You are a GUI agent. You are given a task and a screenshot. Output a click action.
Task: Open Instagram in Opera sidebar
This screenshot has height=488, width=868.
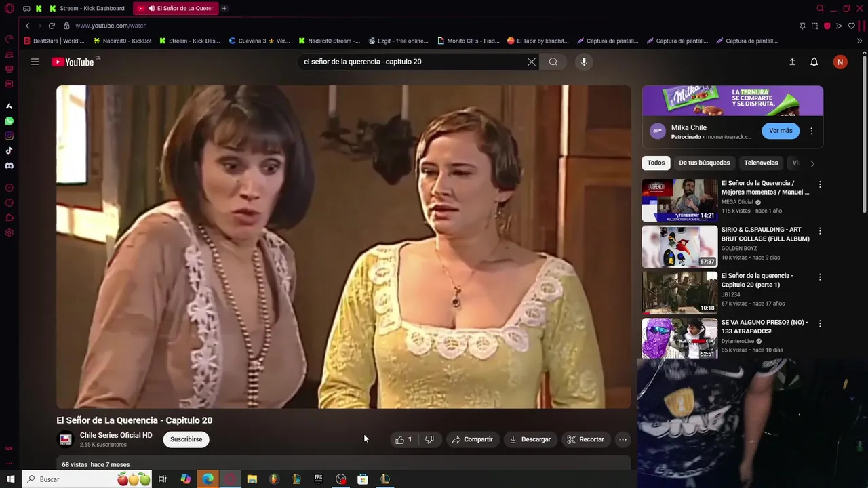click(9, 136)
